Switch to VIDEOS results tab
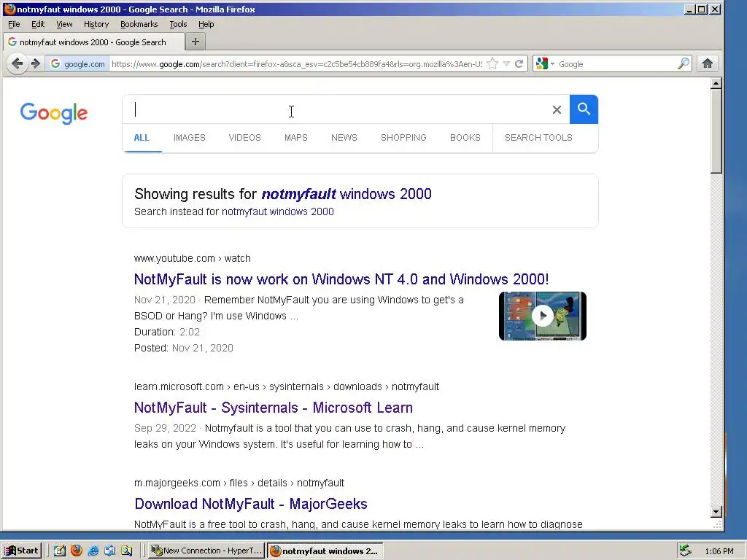The width and height of the screenshot is (747, 560). click(x=244, y=138)
